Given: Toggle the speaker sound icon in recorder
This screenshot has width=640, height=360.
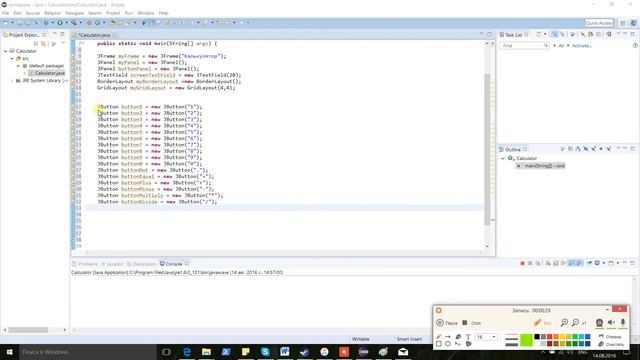Looking at the screenshot, I should click(611, 323).
